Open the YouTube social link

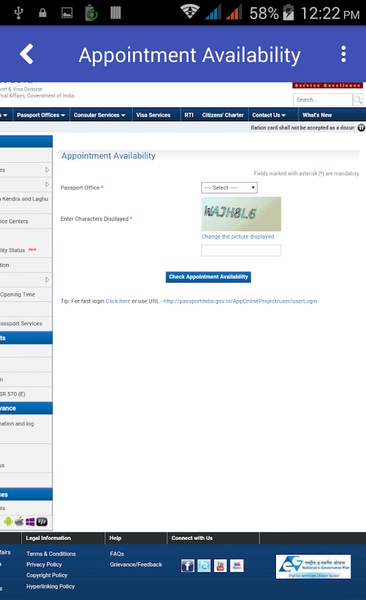coord(221,565)
